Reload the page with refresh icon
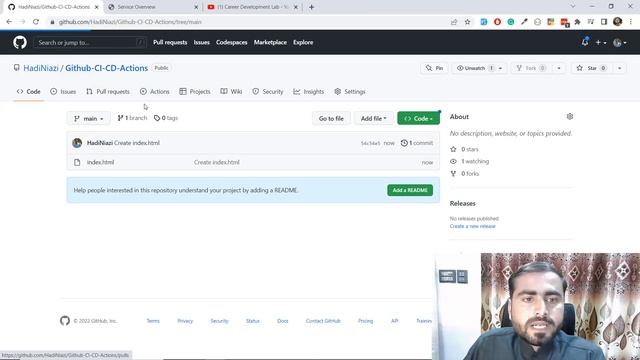Viewport: 640px width, 360px height. (36, 22)
